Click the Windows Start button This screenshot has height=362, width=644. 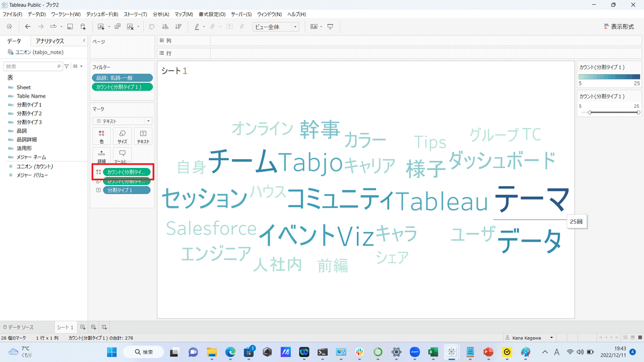[112, 352]
